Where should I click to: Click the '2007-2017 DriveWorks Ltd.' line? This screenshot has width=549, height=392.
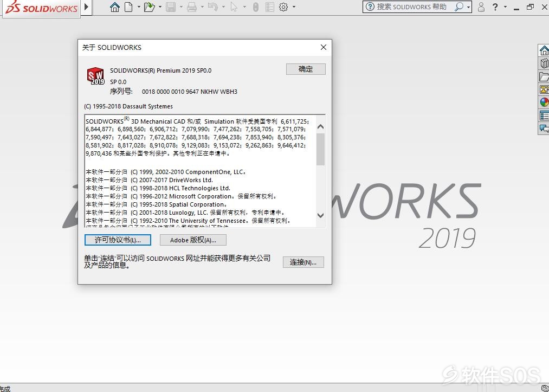pyautogui.click(x=149, y=180)
